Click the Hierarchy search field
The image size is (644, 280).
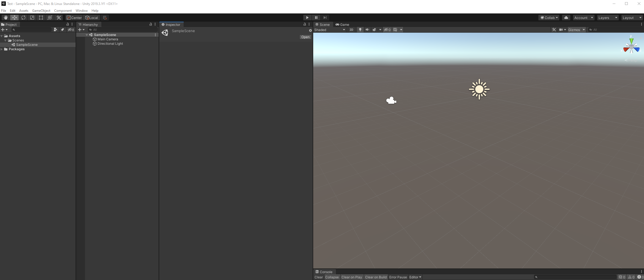tap(123, 30)
